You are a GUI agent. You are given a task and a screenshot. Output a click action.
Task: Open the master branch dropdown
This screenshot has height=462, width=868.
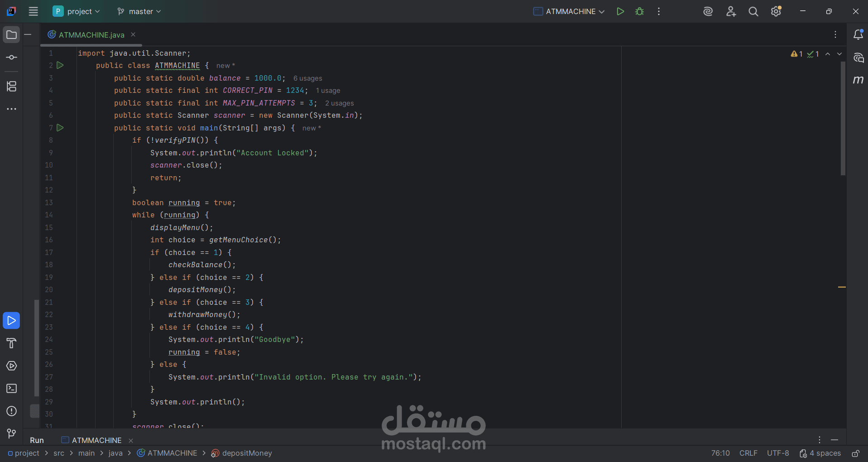point(139,11)
